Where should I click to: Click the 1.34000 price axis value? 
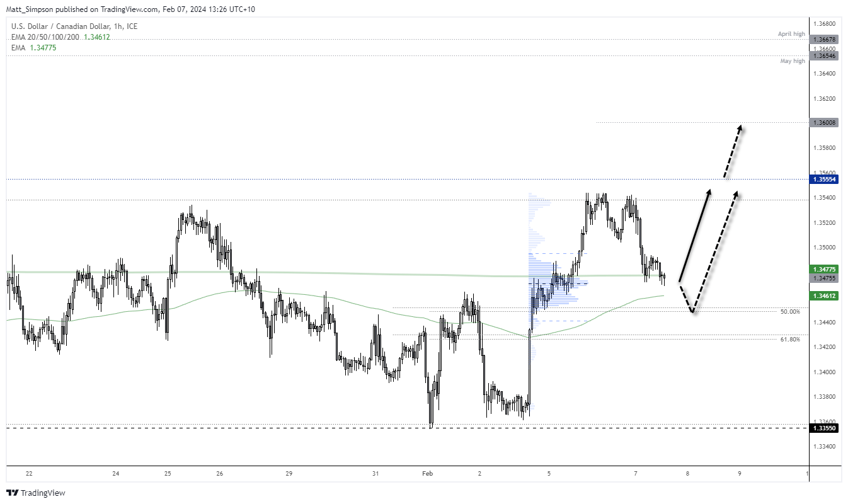click(x=824, y=372)
